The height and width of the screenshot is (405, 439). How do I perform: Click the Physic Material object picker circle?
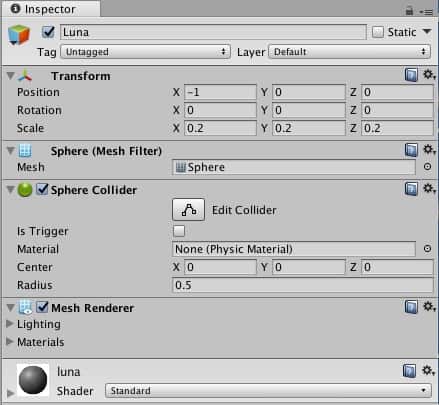[x=427, y=249]
